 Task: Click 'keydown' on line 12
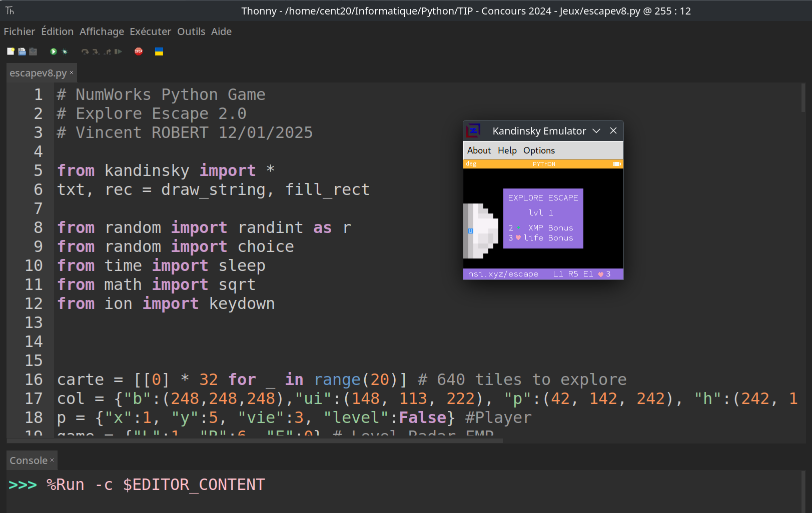point(242,303)
